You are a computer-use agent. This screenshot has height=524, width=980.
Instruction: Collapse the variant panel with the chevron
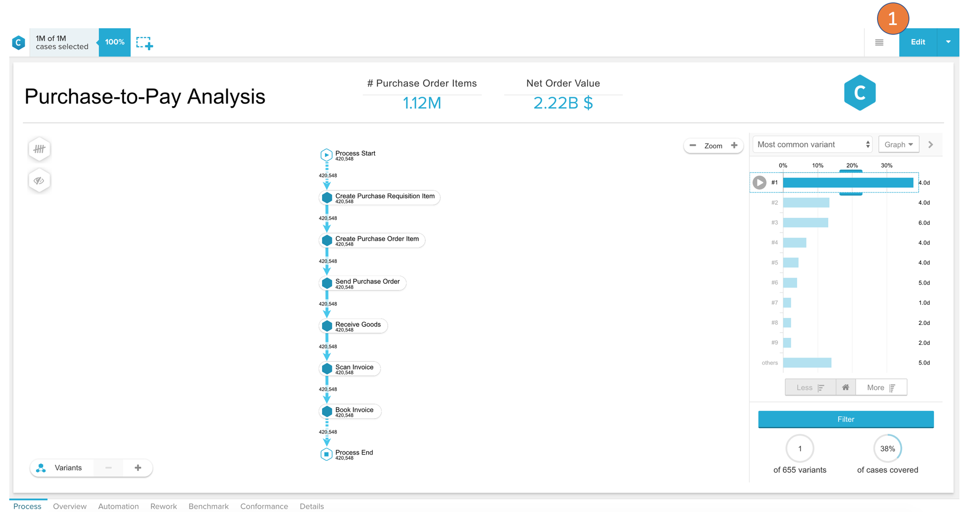tap(931, 145)
